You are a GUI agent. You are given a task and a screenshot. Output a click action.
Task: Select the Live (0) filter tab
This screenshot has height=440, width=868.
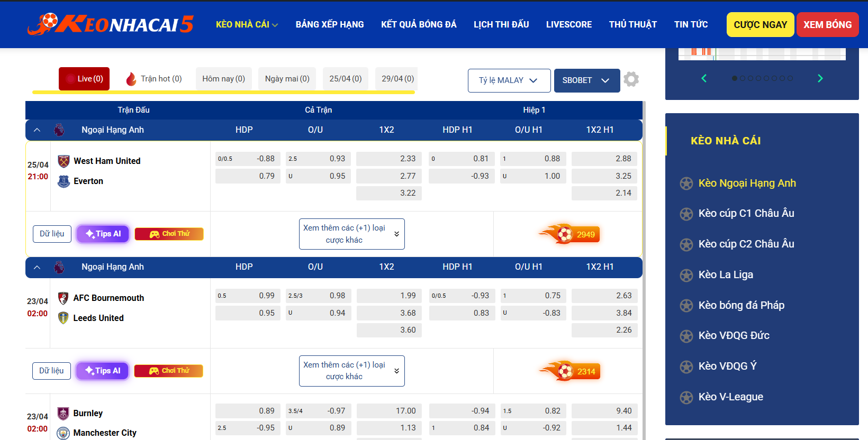coord(84,79)
